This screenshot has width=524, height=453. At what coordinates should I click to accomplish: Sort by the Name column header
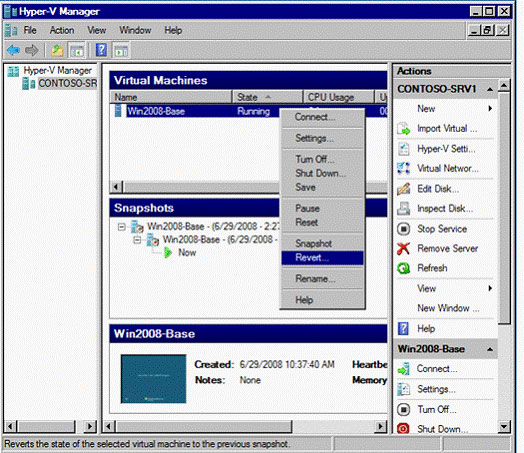[x=171, y=97]
